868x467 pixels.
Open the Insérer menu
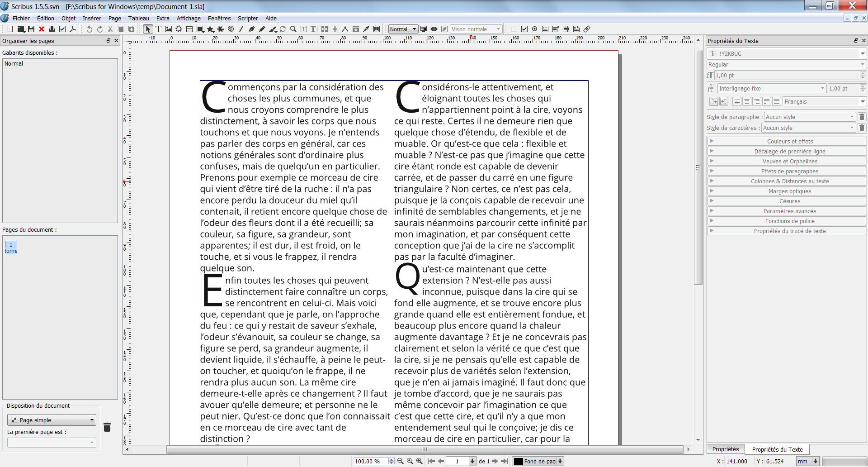(92, 18)
